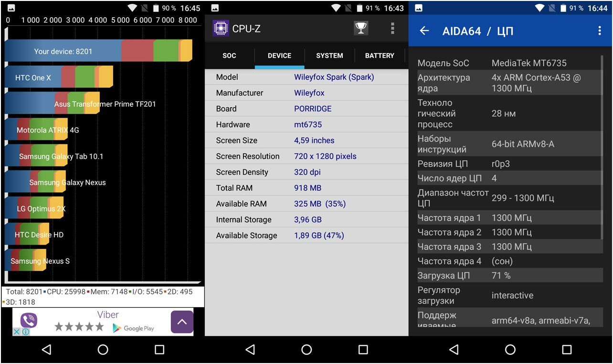
Task: Open CPU-Z three-dot overflow menu
Action: point(392,29)
